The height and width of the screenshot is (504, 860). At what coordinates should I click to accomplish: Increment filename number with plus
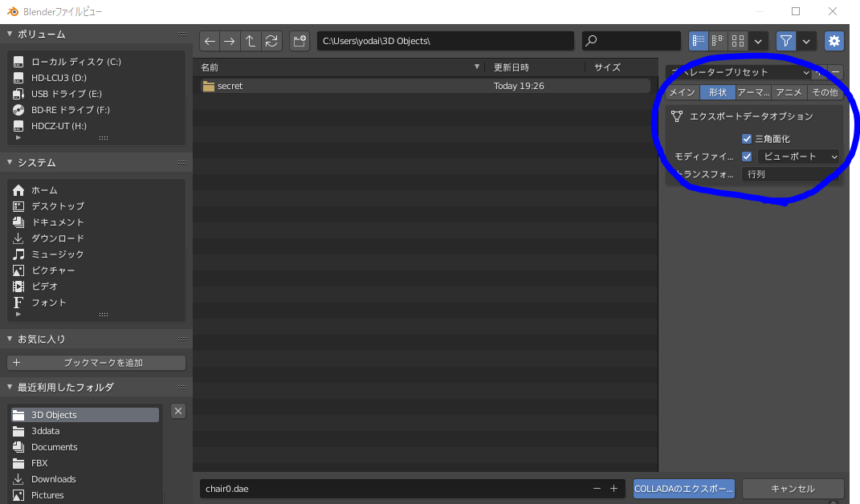click(613, 489)
